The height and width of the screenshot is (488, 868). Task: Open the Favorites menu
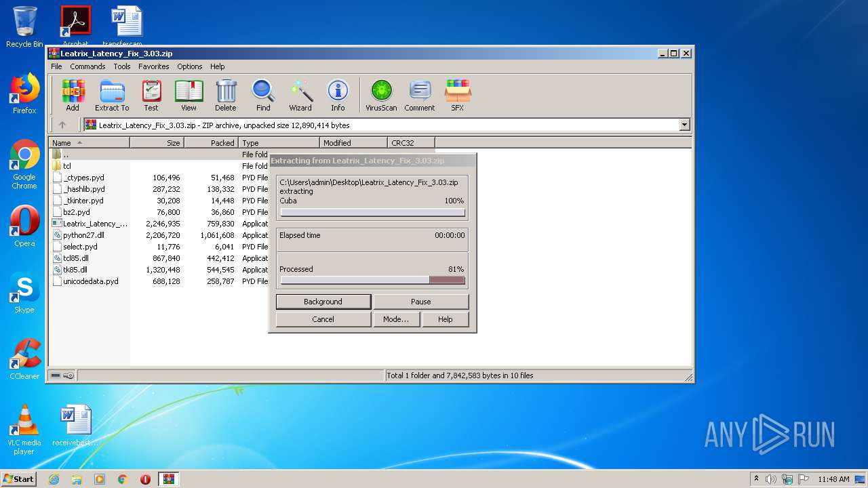pyautogui.click(x=154, y=66)
